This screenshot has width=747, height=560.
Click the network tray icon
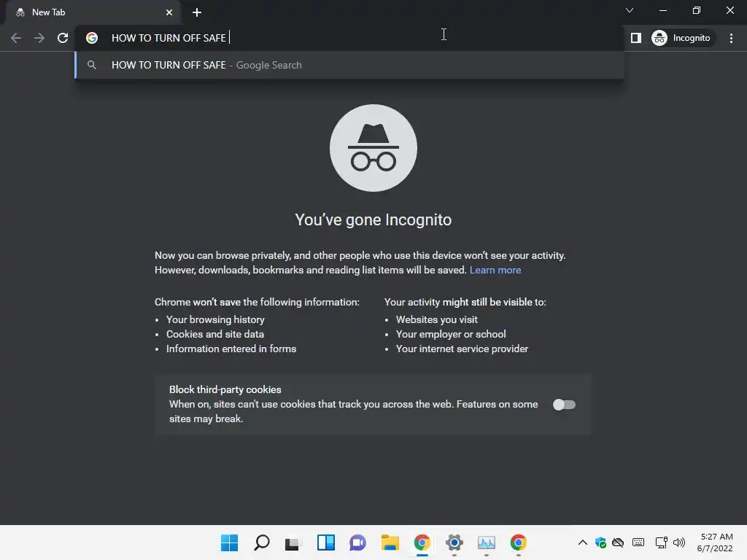(x=661, y=542)
